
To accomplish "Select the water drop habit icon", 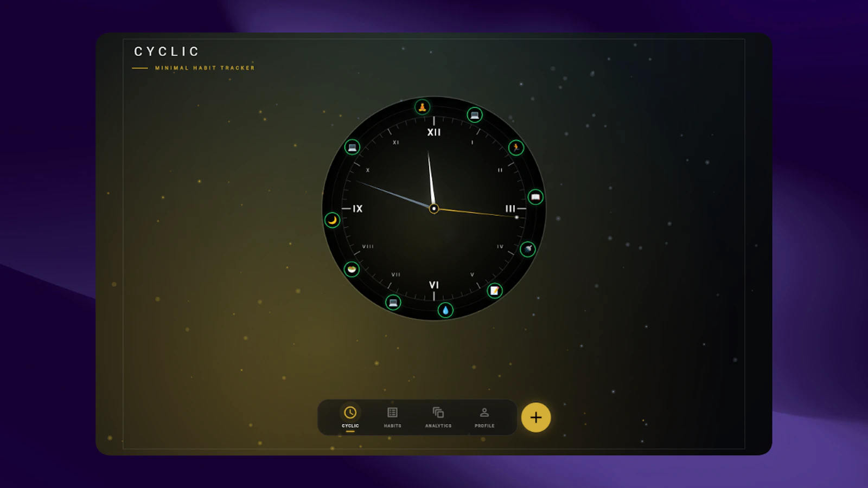I will [x=445, y=310].
